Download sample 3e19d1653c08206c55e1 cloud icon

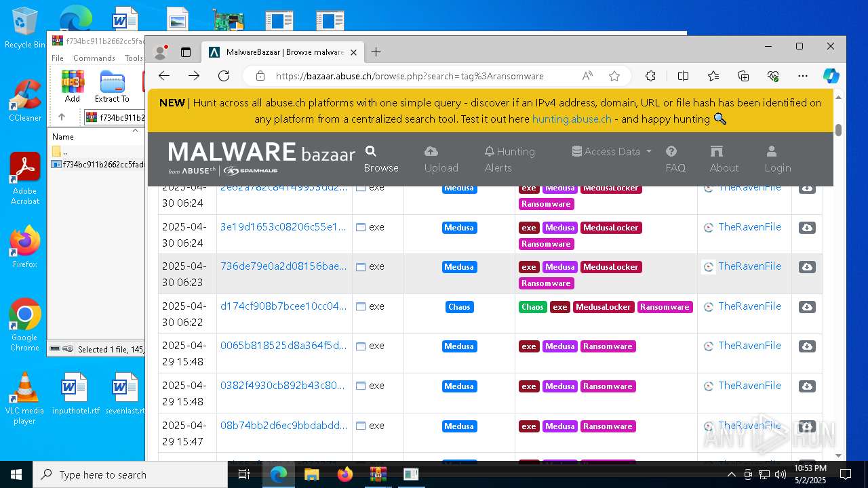click(x=807, y=228)
